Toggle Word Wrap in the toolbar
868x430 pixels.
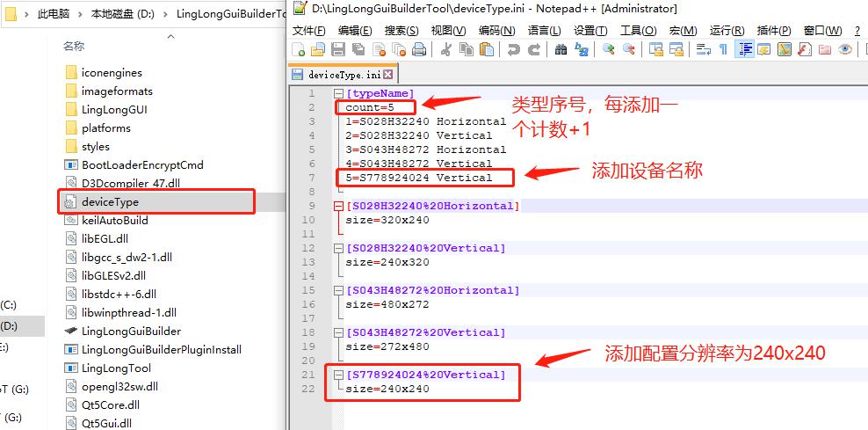click(704, 50)
